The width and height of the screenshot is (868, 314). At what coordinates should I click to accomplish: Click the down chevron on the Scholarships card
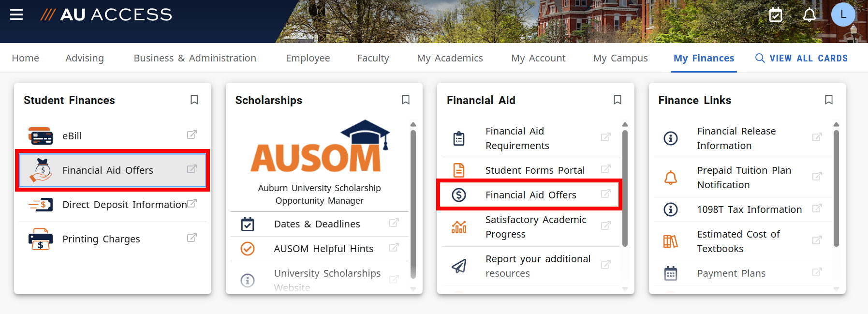click(x=413, y=288)
